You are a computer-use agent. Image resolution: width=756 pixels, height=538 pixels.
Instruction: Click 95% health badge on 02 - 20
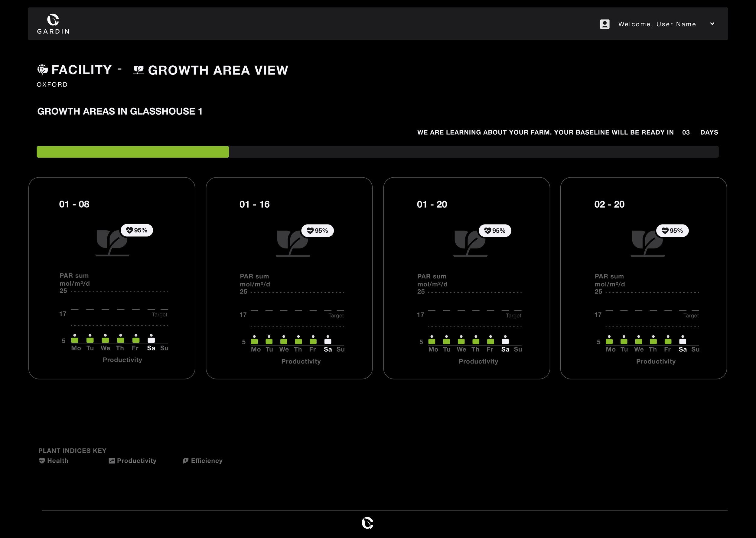tap(672, 231)
